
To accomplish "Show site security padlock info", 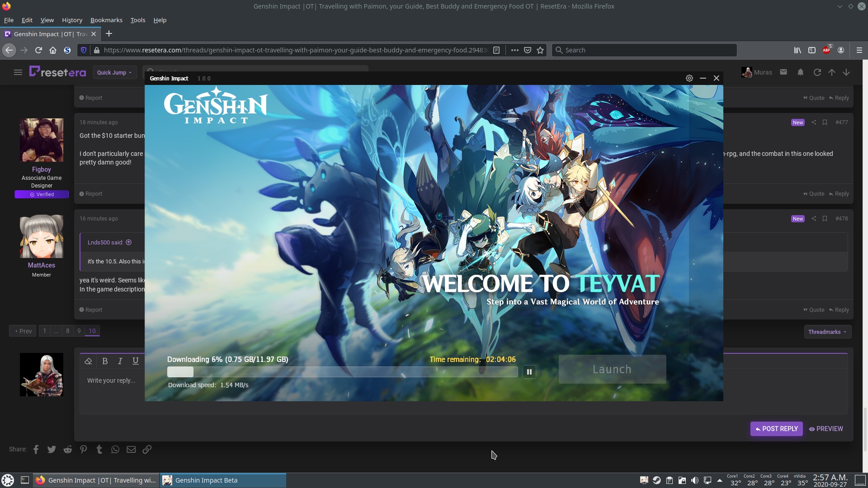I will tap(96, 50).
